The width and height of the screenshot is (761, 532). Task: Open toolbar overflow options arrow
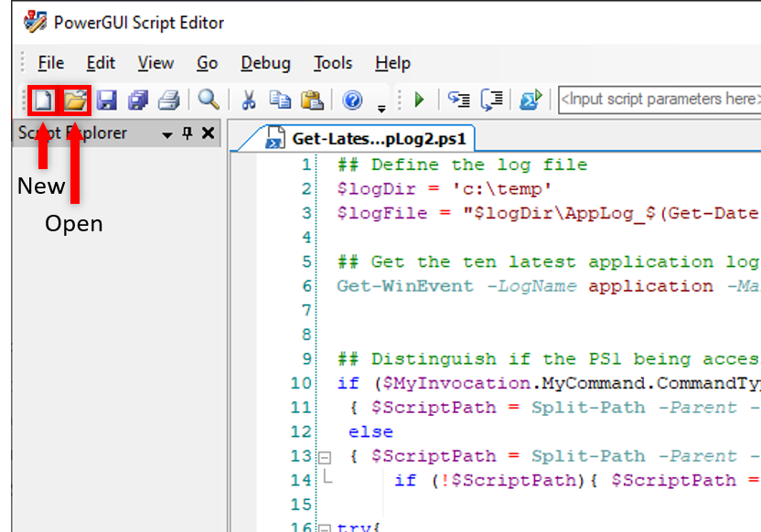382,110
